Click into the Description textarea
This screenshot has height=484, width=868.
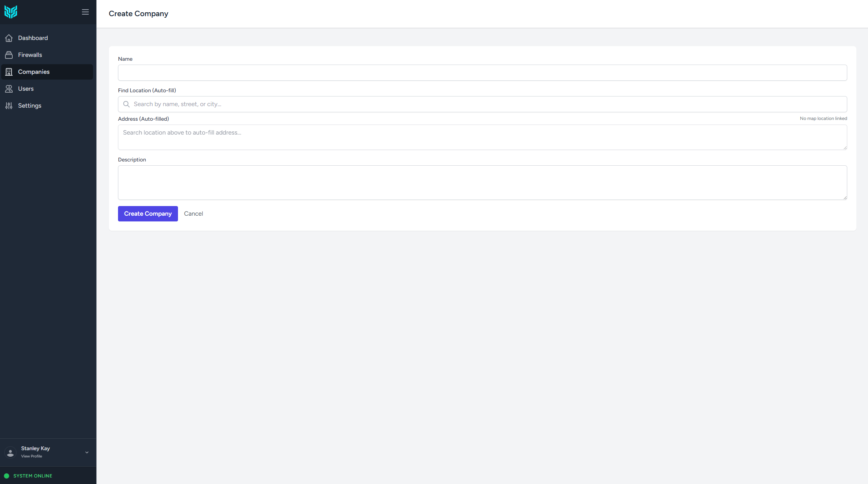[482, 183]
